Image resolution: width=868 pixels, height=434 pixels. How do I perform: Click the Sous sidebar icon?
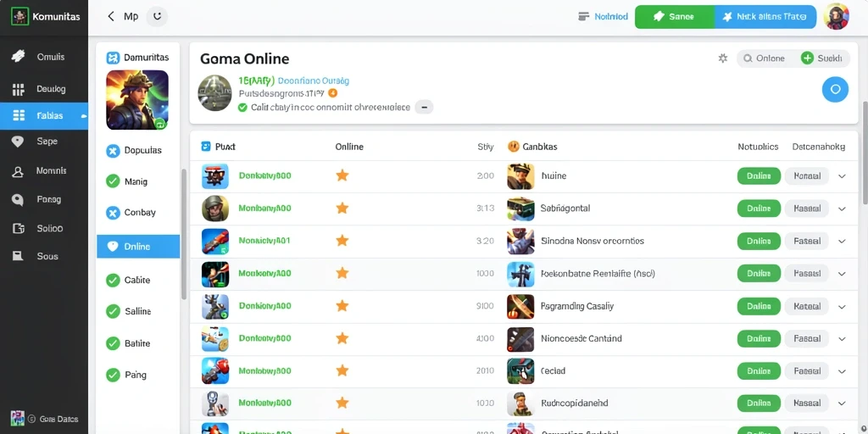[x=19, y=256]
